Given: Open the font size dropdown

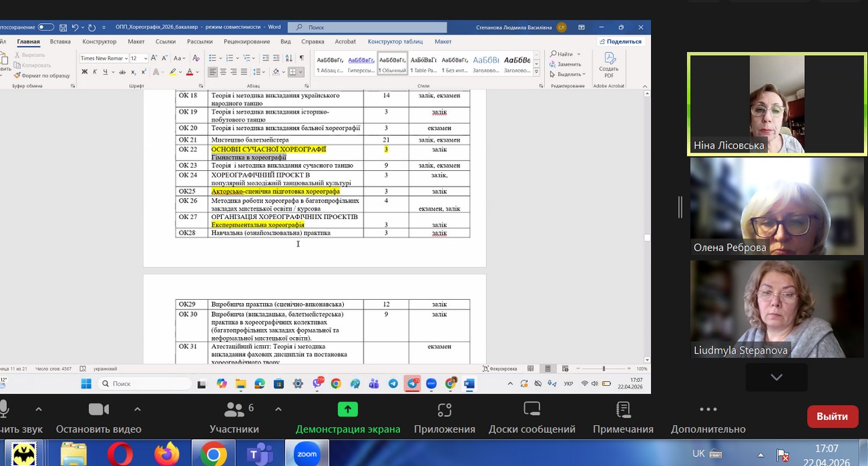Looking at the screenshot, I should [x=145, y=58].
